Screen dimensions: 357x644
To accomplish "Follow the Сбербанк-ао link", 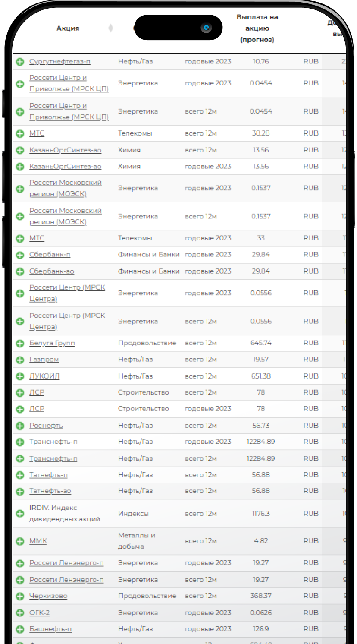I will click(52, 271).
